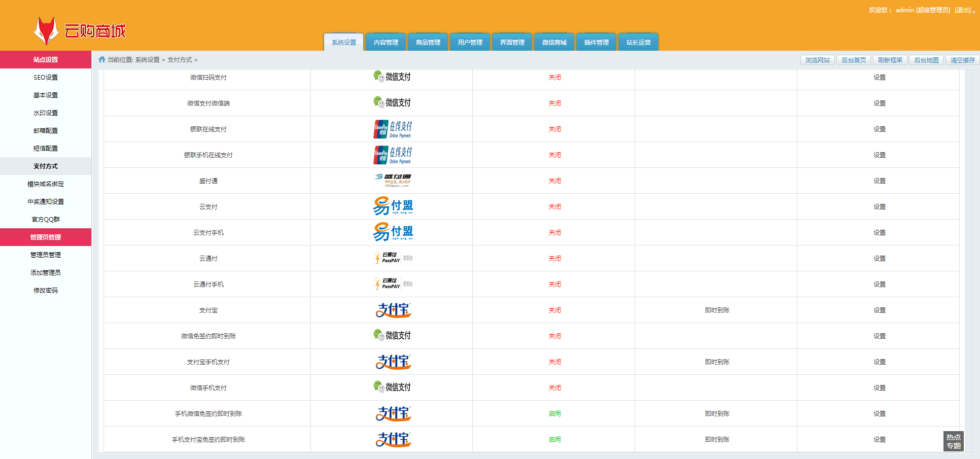Open the 商品管理 top tab

pos(428,43)
